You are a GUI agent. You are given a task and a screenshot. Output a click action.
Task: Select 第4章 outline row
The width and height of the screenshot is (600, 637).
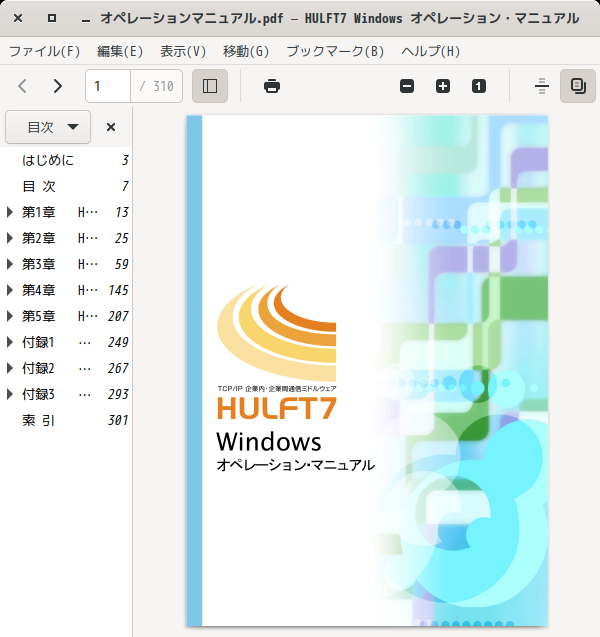point(66,290)
